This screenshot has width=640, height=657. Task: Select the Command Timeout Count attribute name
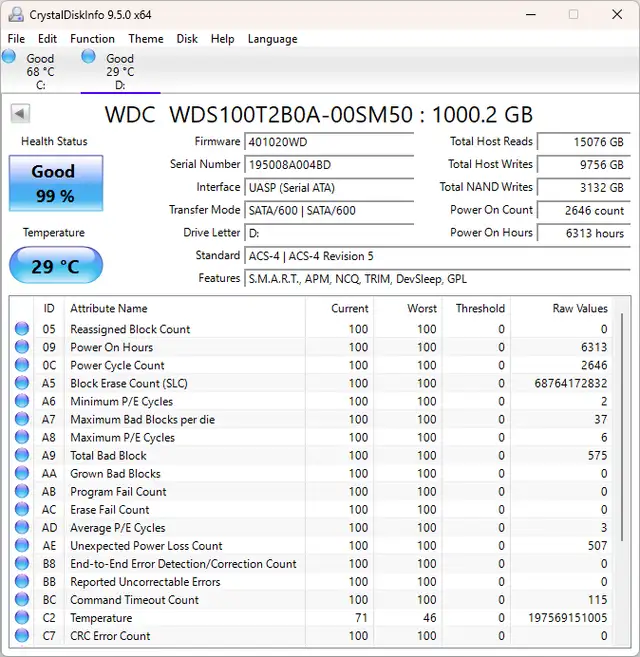(134, 600)
